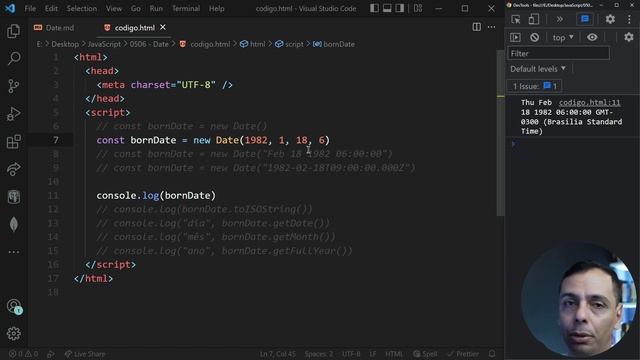
Task: Show console sidebar in DevTools
Action: pos(516,38)
